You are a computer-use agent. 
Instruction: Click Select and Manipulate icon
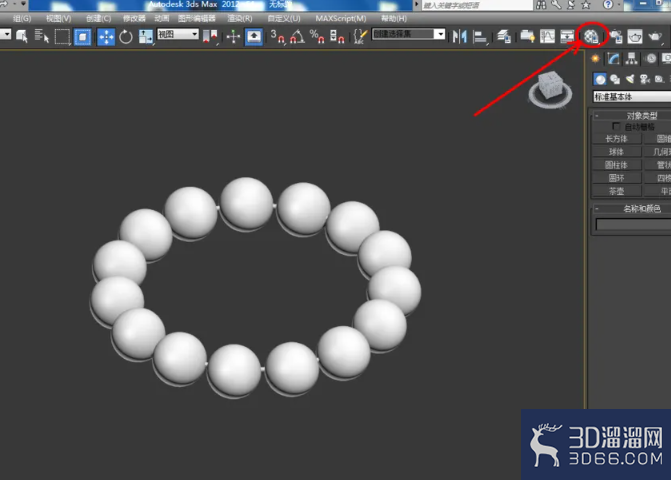[233, 37]
